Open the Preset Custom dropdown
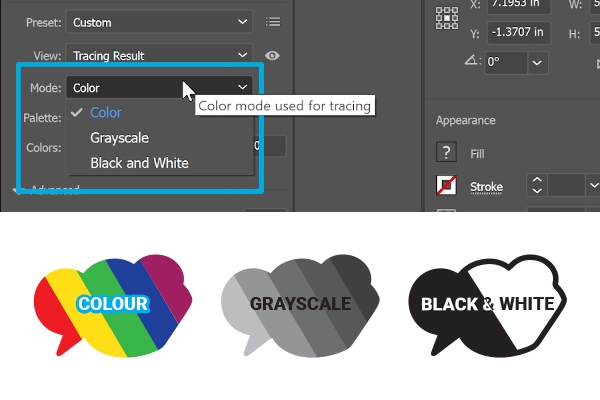Screen dimensions: 600x400 [159, 22]
